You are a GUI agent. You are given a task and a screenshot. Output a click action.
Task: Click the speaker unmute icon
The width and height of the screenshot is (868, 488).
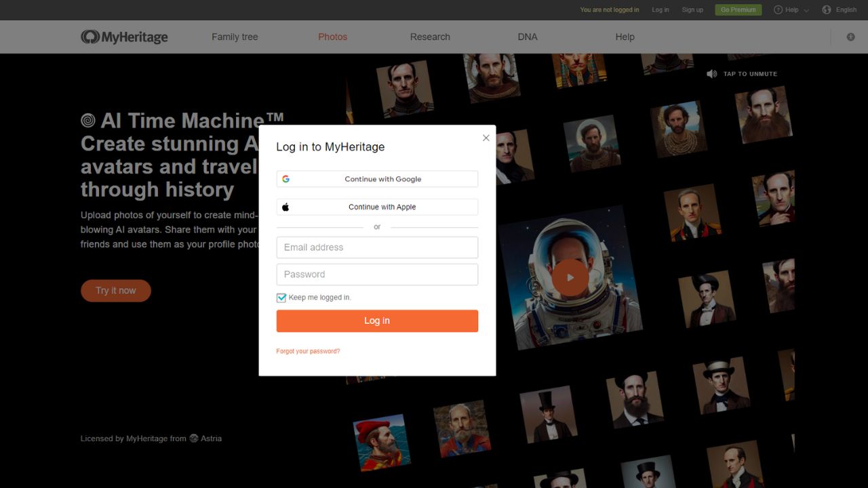711,74
